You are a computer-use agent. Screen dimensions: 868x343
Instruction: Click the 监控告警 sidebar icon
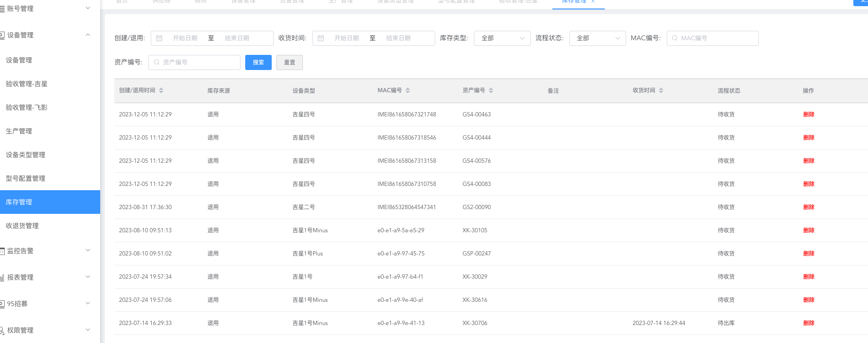pos(2,251)
